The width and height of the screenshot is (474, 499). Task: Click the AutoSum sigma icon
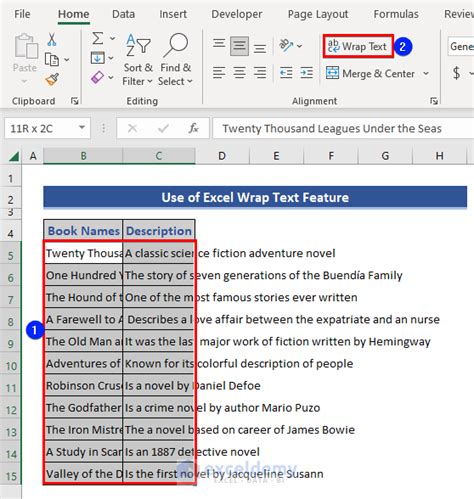[x=98, y=38]
